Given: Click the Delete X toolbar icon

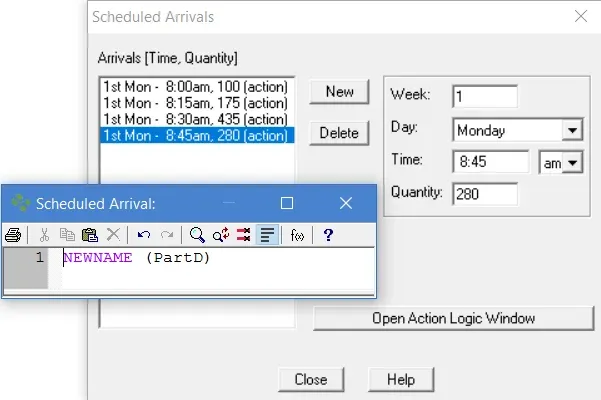Looking at the screenshot, I should [113, 235].
